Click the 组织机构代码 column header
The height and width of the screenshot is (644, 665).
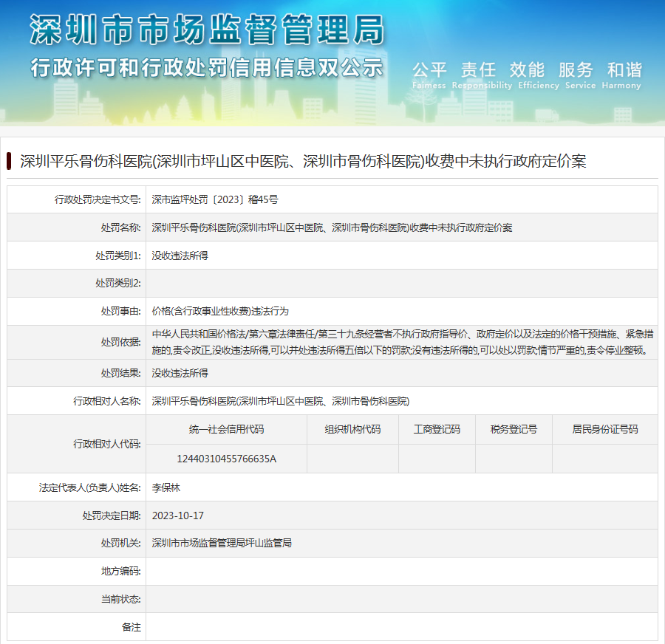[352, 430]
